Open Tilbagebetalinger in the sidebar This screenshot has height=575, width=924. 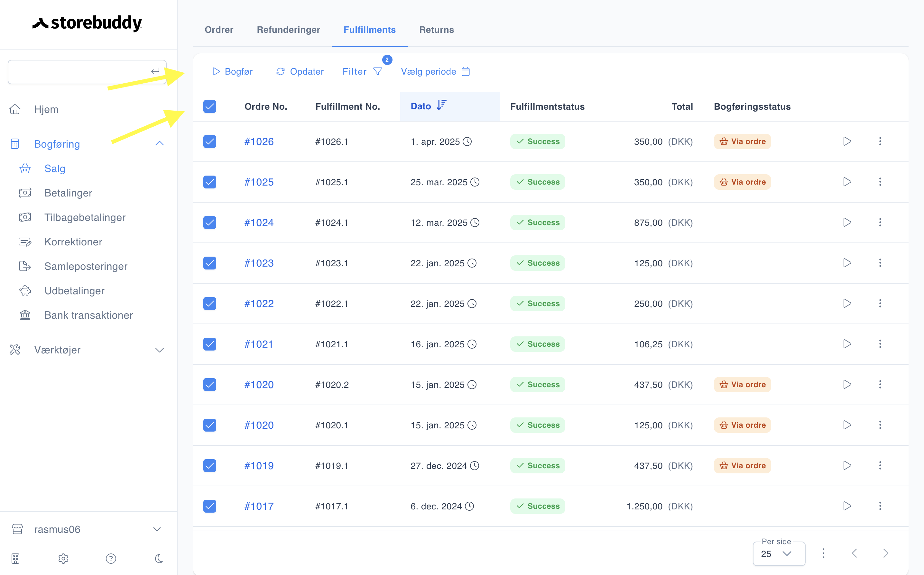[84, 217]
